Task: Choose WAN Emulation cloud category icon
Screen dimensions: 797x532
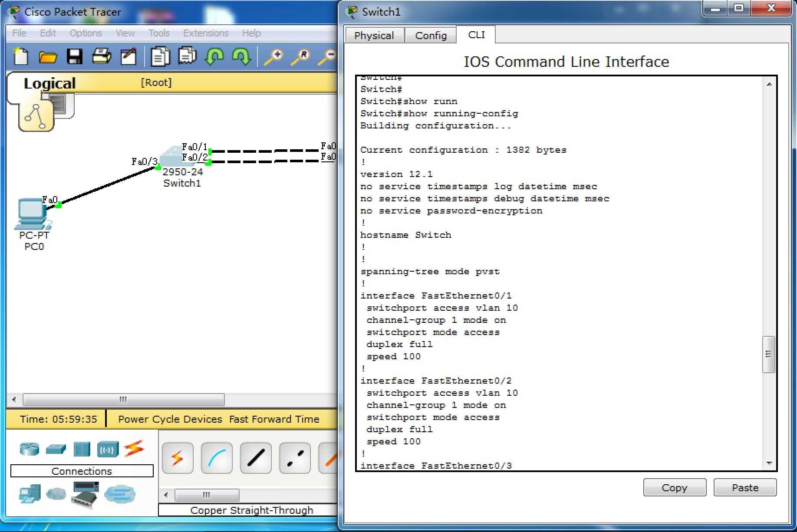Action: 56,494
